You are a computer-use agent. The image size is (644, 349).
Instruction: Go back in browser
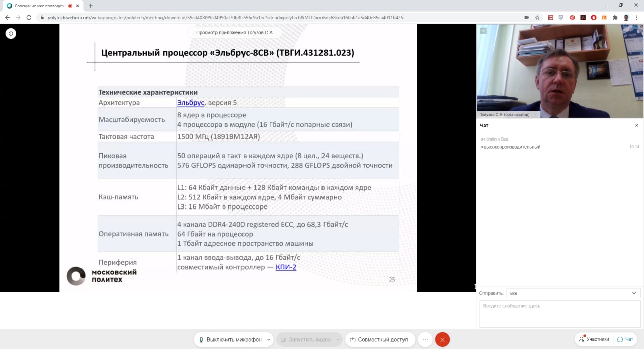pyautogui.click(x=7, y=17)
